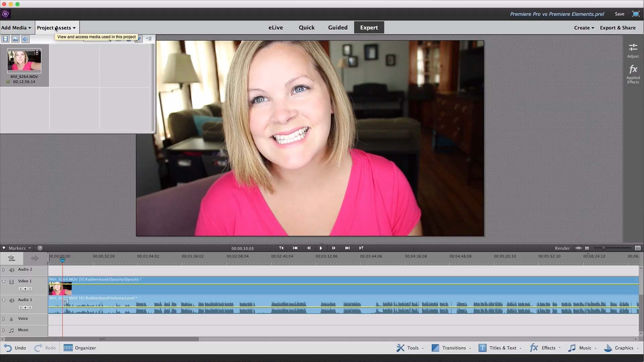644x362 pixels.
Task: Click the Render button icon
Action: pos(562,248)
